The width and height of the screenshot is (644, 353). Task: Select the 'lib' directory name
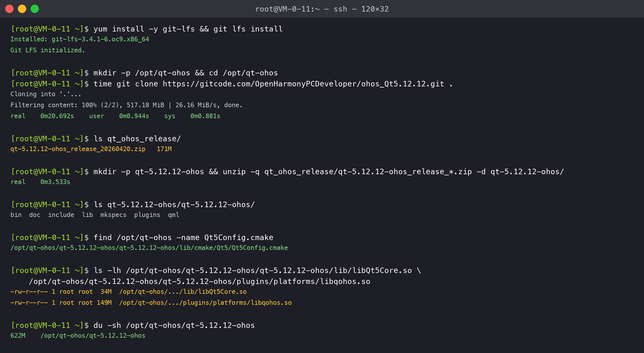(87, 215)
